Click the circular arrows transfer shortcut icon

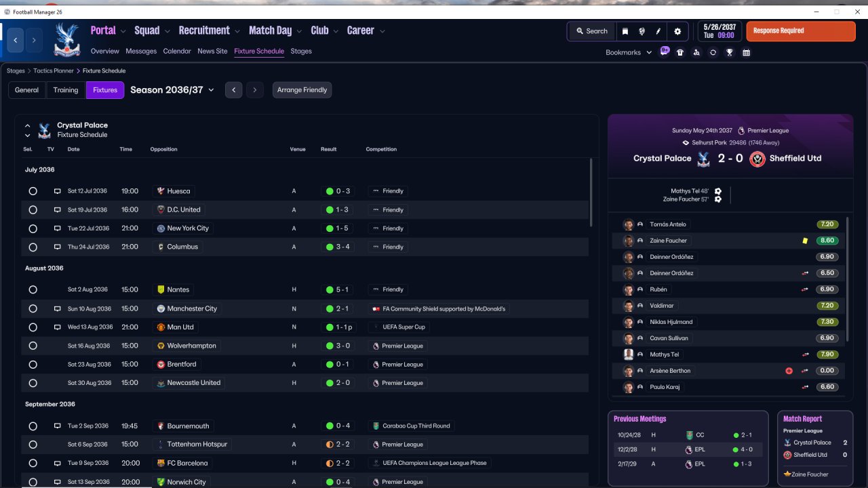tap(713, 52)
